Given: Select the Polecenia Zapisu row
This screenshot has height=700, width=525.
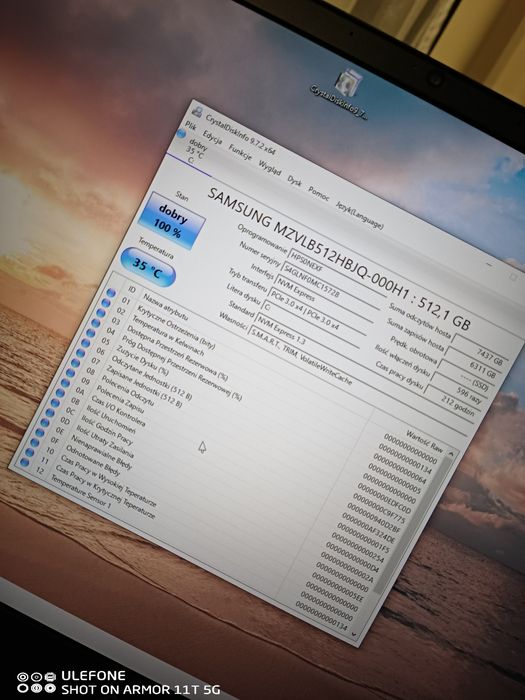Looking at the screenshot, I should pyautogui.click(x=120, y=399).
